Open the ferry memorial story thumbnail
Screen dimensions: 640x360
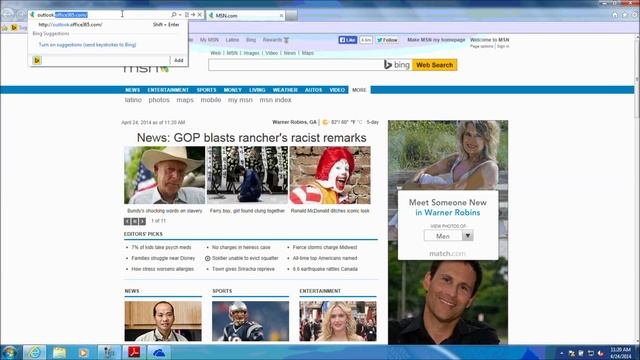(247, 175)
